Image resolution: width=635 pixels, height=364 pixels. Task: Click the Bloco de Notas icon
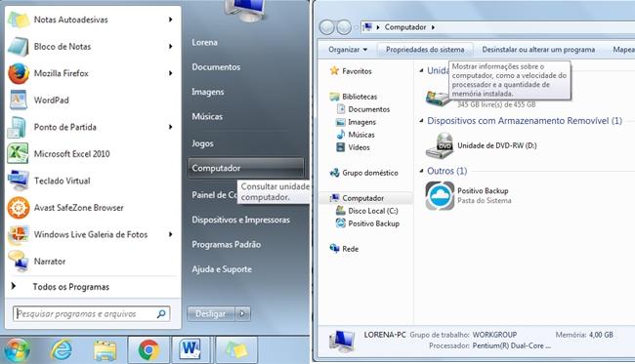pyautogui.click(x=19, y=47)
